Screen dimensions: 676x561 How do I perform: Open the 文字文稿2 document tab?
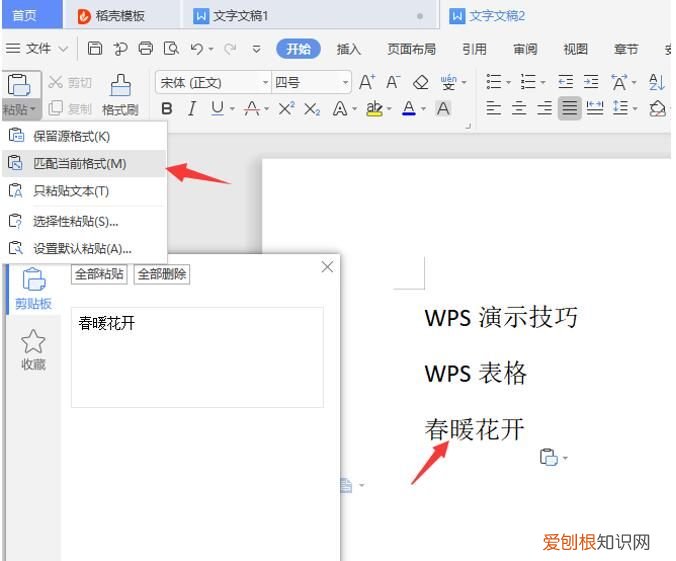[x=487, y=16]
